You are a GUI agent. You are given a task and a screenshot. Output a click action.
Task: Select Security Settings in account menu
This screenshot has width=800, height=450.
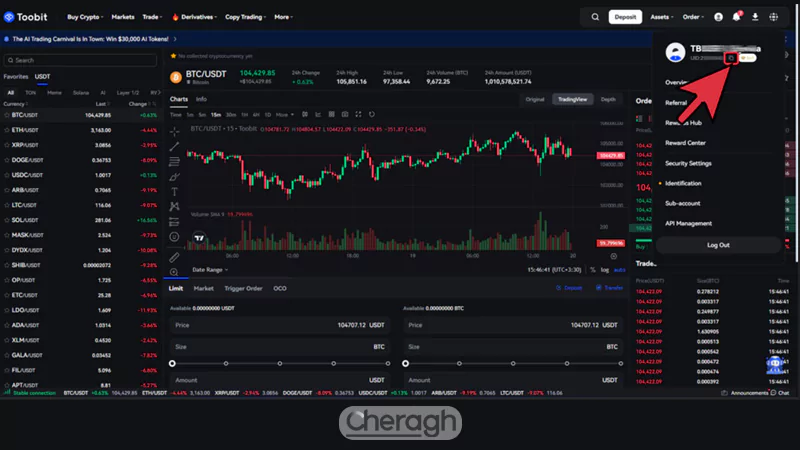tap(688, 163)
